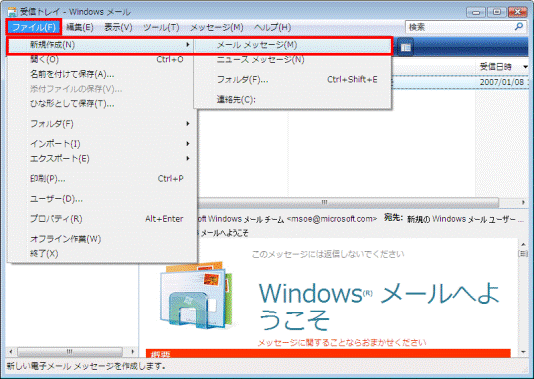Click folder pane scroll left arrow

click(x=11, y=351)
